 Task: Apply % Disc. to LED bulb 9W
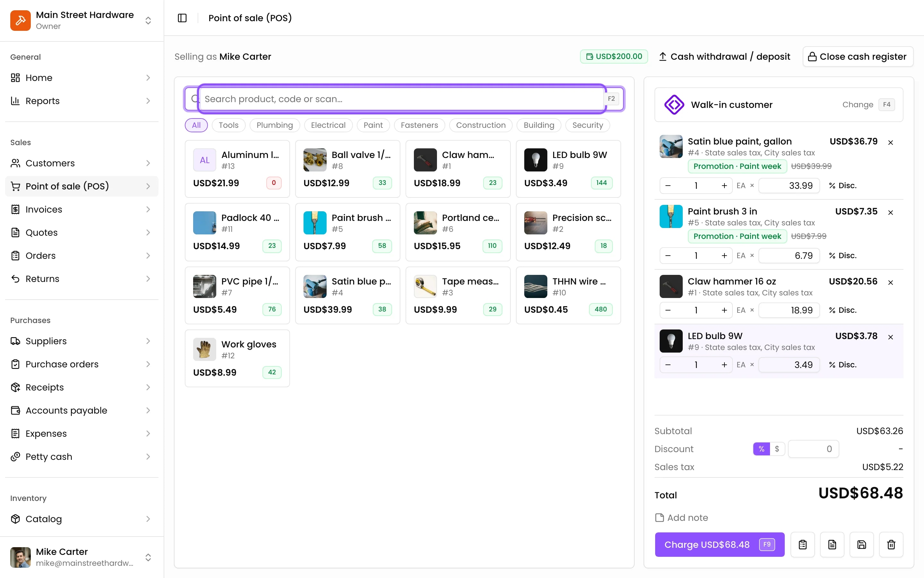(x=842, y=365)
